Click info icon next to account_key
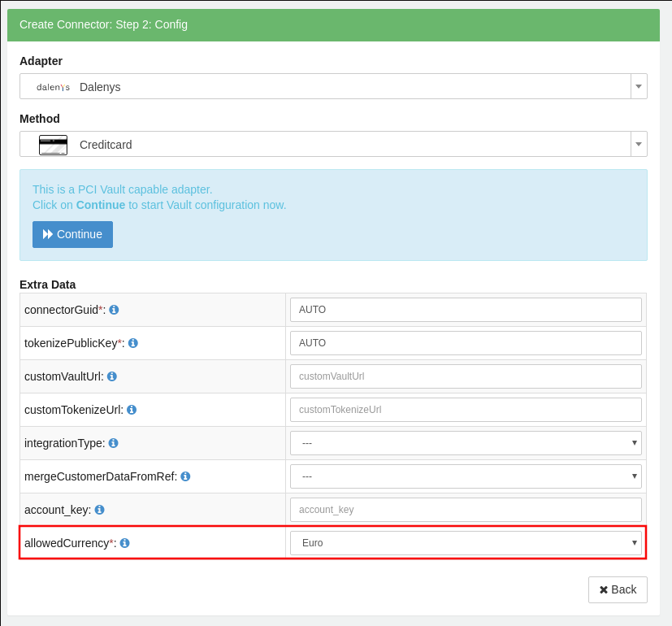Screen dimensions: 672x626 (99, 510)
